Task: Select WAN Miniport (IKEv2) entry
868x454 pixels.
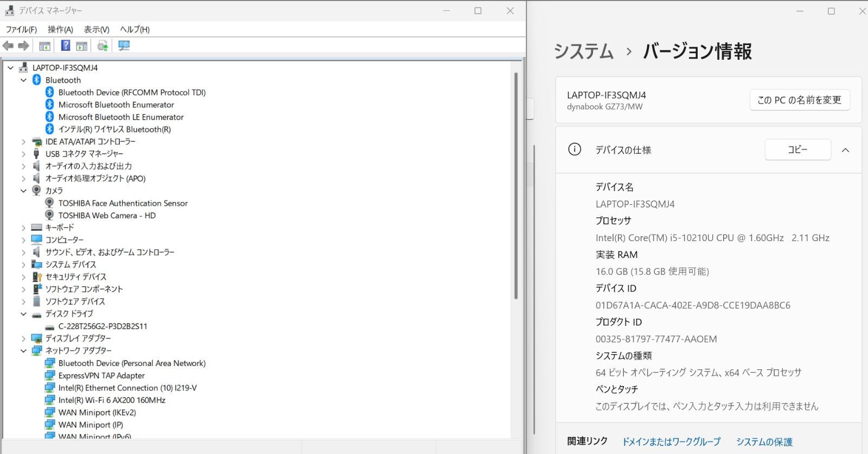Action: click(x=97, y=413)
